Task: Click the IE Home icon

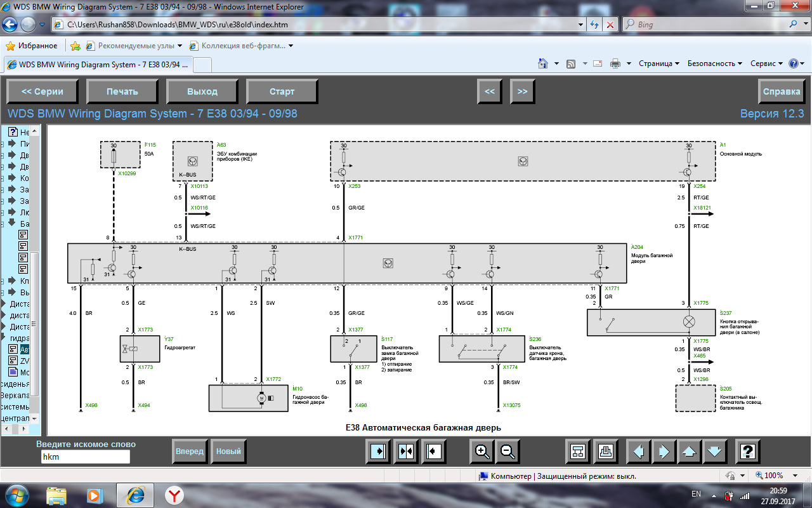Action: pos(543,63)
